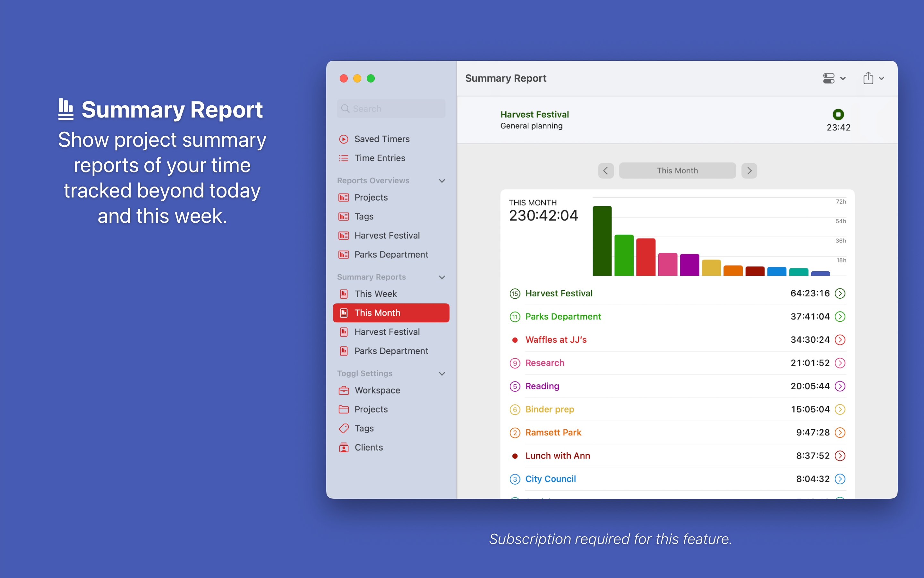Open Harvest Festival reports overview
Screen dimensions: 924x578
click(391, 235)
